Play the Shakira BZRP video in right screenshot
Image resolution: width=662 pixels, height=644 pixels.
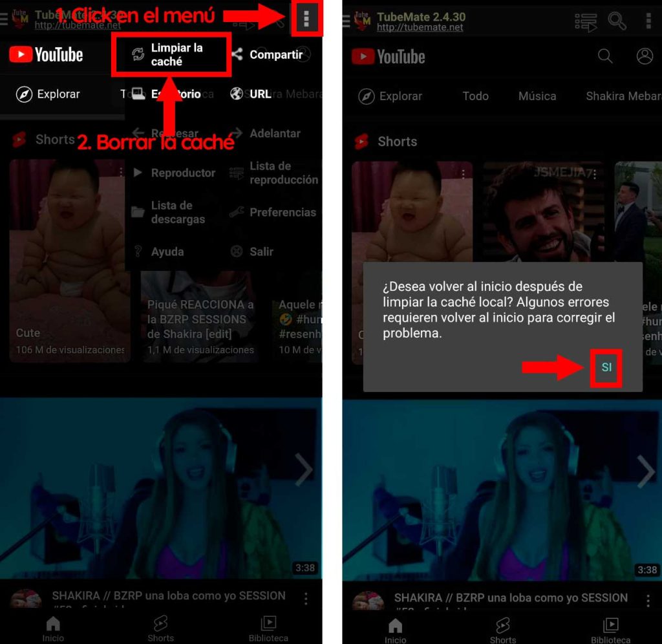click(502, 490)
